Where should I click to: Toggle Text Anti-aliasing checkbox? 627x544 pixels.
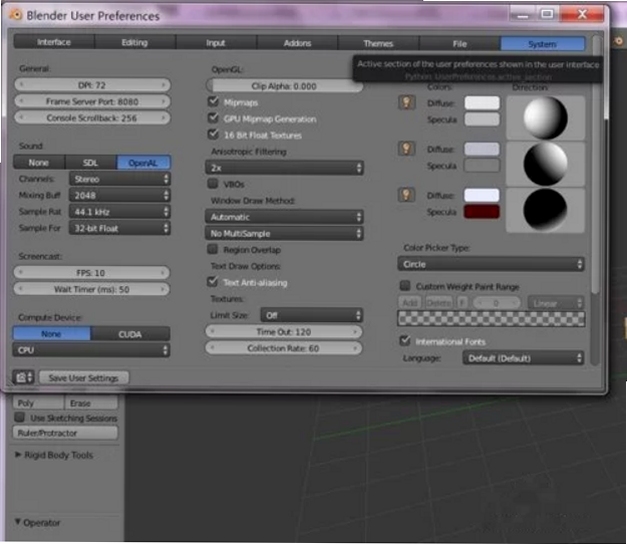tap(213, 282)
